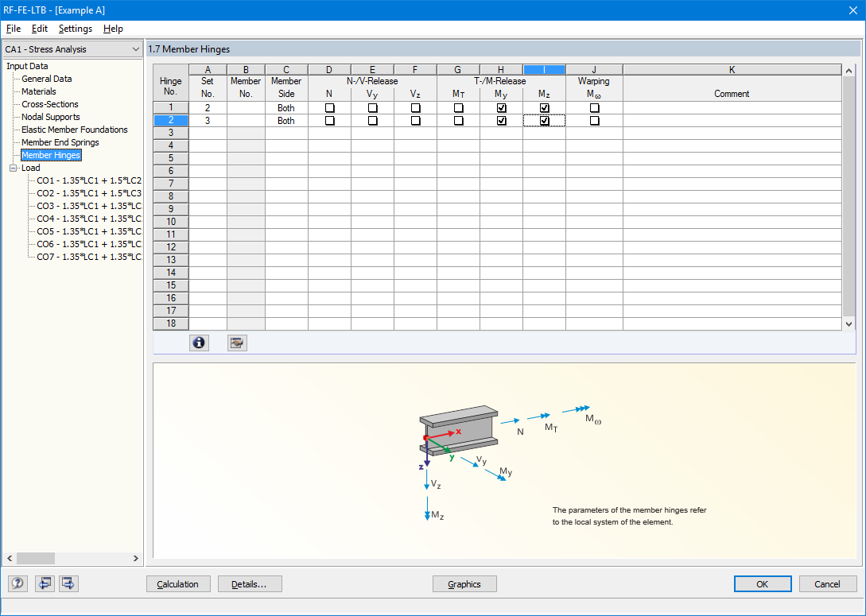
Task: Open the help icon at bottom left
Action: click(x=17, y=583)
